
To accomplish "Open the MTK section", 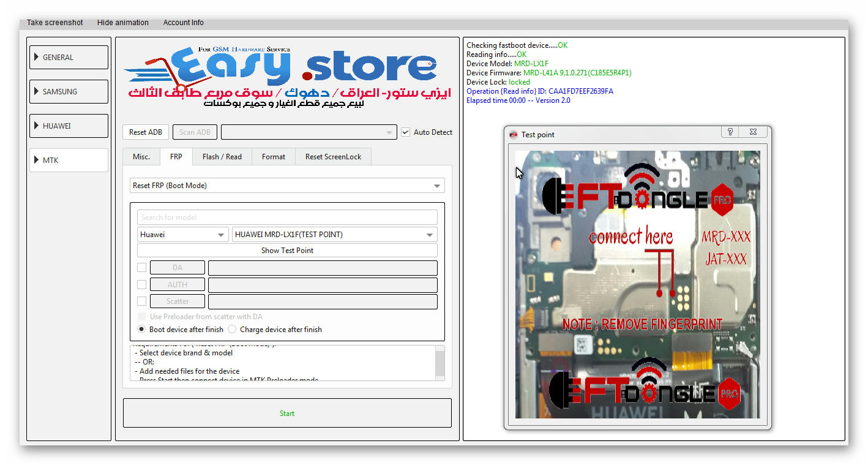I will 69,160.
